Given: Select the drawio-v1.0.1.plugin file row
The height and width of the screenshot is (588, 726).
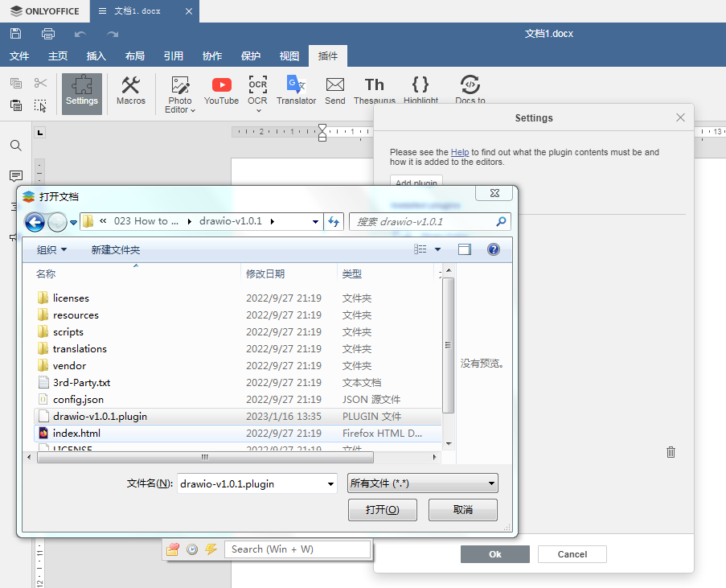Looking at the screenshot, I should (237, 416).
